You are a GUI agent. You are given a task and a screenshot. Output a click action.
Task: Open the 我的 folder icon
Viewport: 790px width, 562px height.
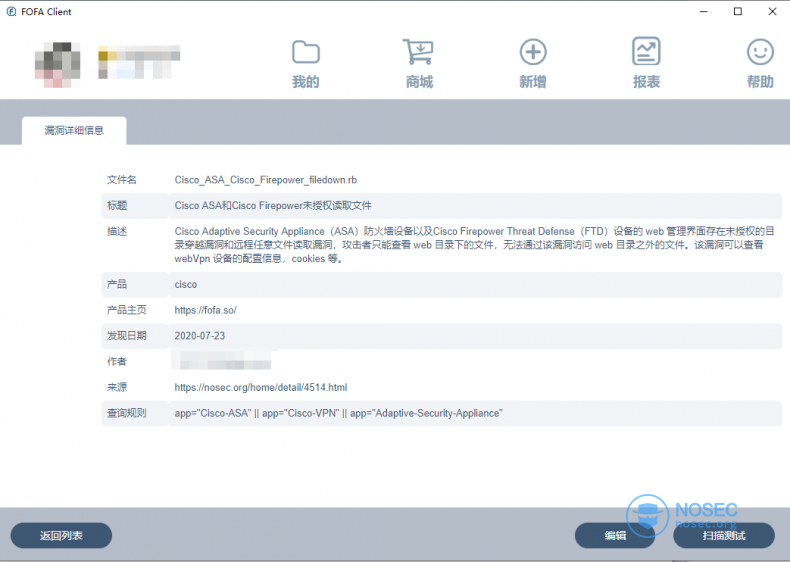pos(305,52)
